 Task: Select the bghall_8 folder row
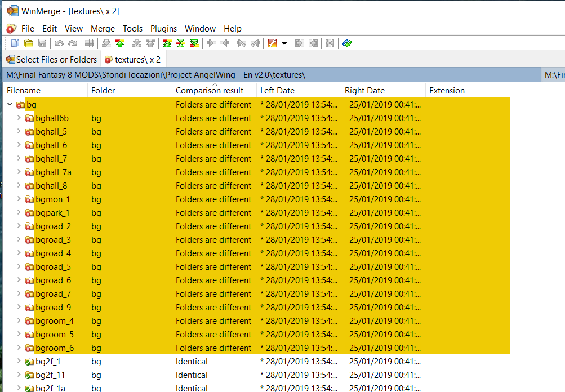click(x=256, y=186)
